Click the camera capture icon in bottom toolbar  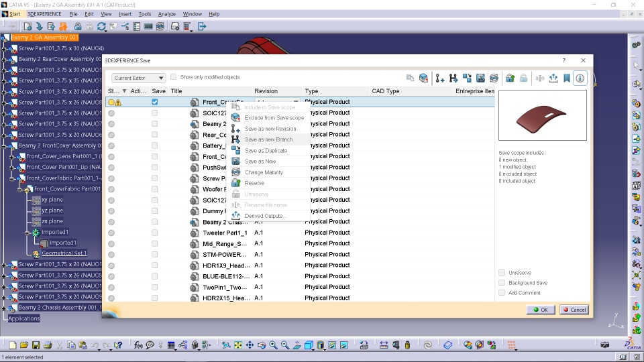tap(604, 345)
